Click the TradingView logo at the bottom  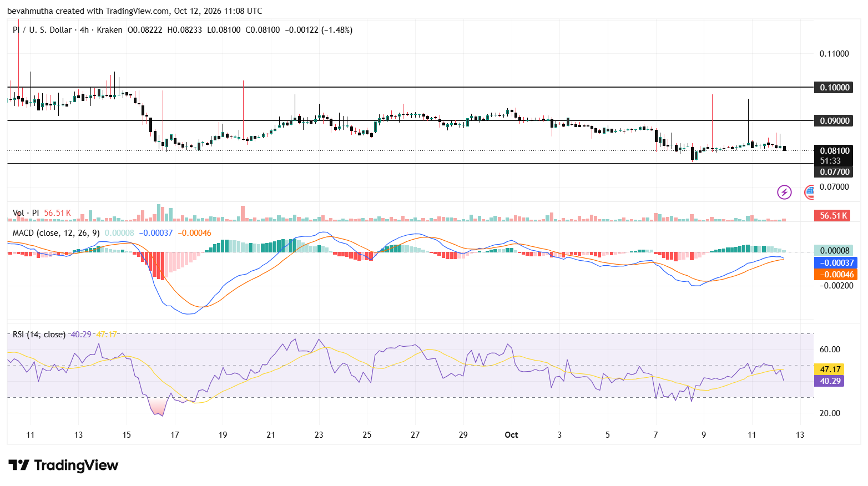pos(63,465)
